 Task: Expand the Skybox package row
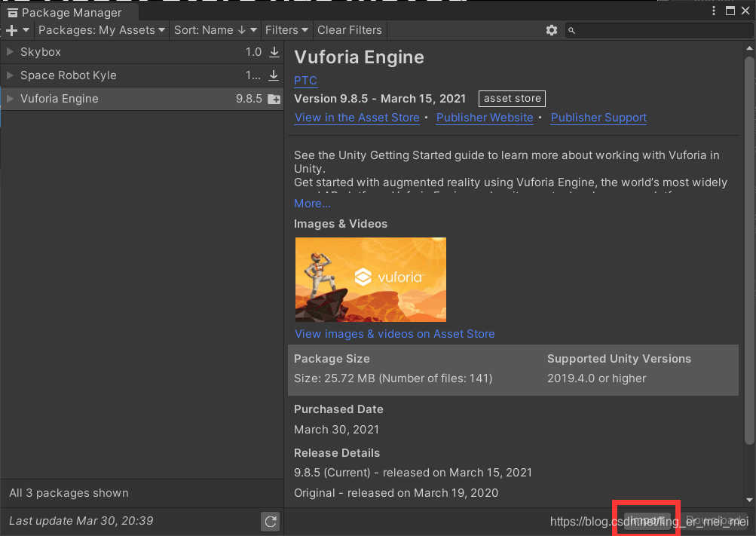pyautogui.click(x=10, y=51)
